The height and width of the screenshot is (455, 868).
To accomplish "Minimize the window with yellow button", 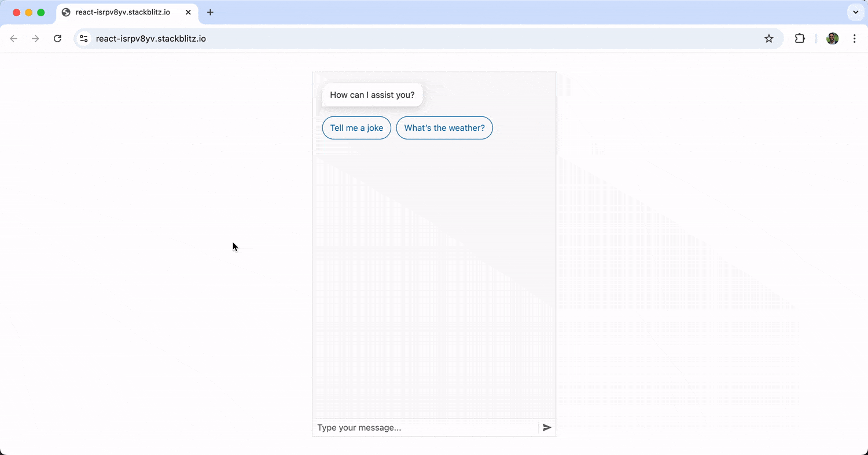I will pyautogui.click(x=28, y=12).
